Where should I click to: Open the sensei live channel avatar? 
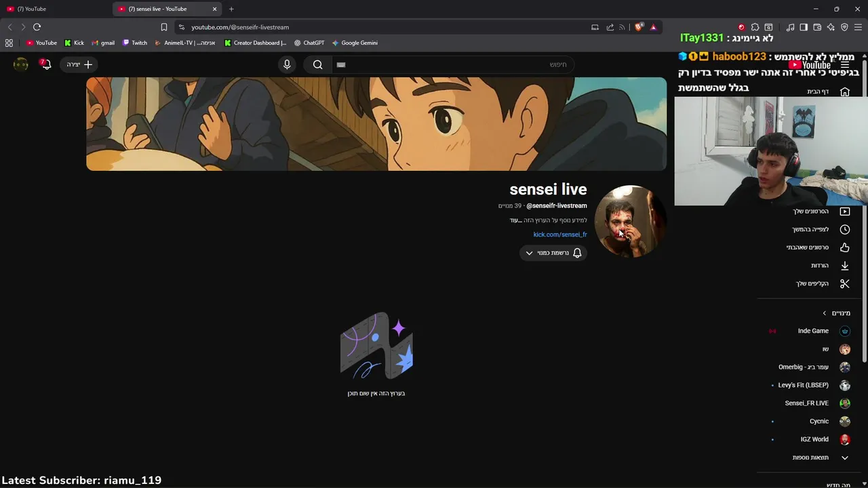click(x=630, y=221)
